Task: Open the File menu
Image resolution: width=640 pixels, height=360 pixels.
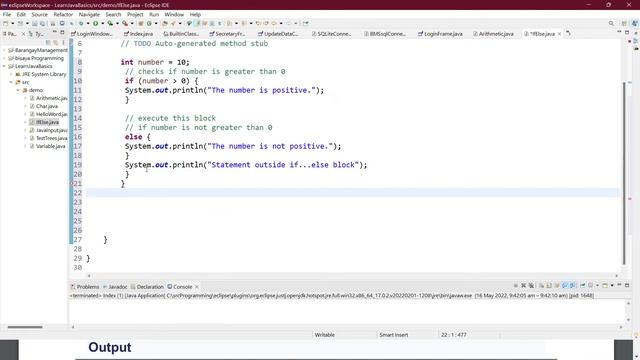Action: 7,14
